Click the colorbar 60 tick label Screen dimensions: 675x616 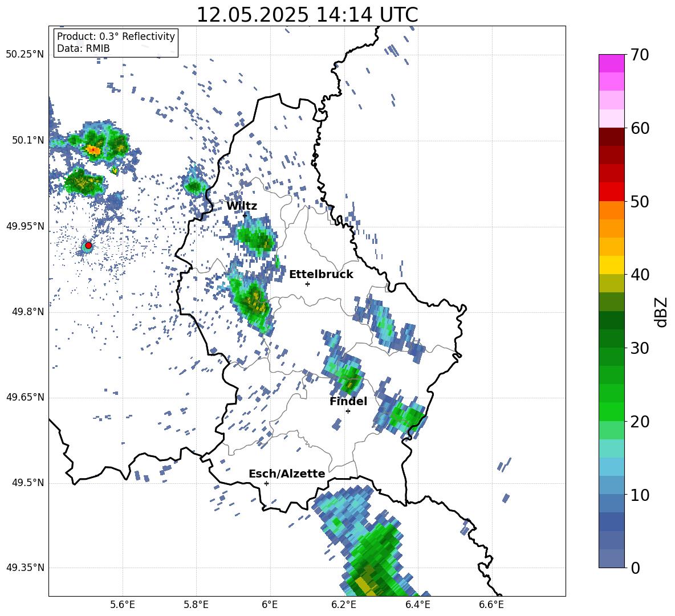click(x=640, y=128)
